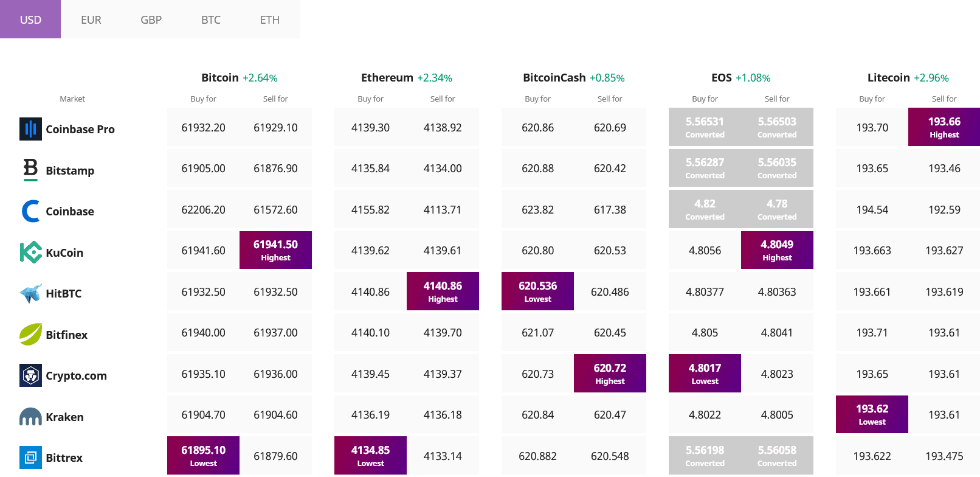Image resolution: width=980 pixels, height=477 pixels.
Task: Open the Coinbase Pro market name link
Action: point(80,129)
